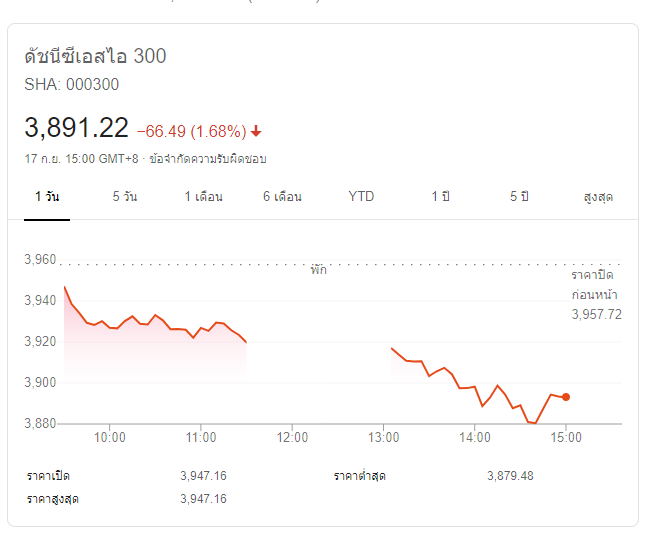Click the orange endpoint dot on chart

click(566, 397)
